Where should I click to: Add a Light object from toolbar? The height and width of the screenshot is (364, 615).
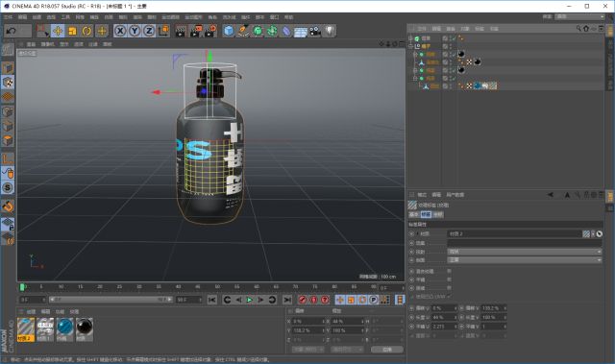click(330, 31)
